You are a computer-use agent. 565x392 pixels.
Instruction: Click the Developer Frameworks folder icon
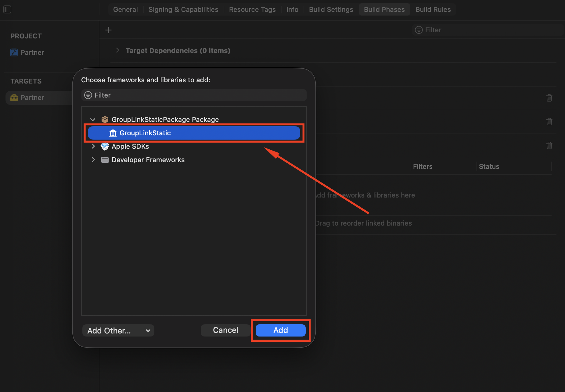coord(105,160)
